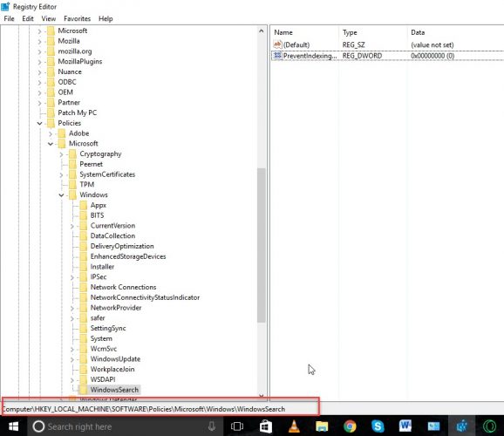Select the NetworkProvider key
The height and width of the screenshot is (436, 504).
116,308
